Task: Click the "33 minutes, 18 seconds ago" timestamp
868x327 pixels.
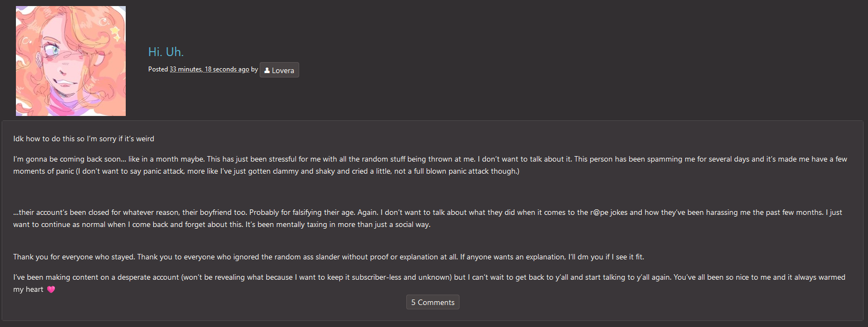Action: coord(209,69)
